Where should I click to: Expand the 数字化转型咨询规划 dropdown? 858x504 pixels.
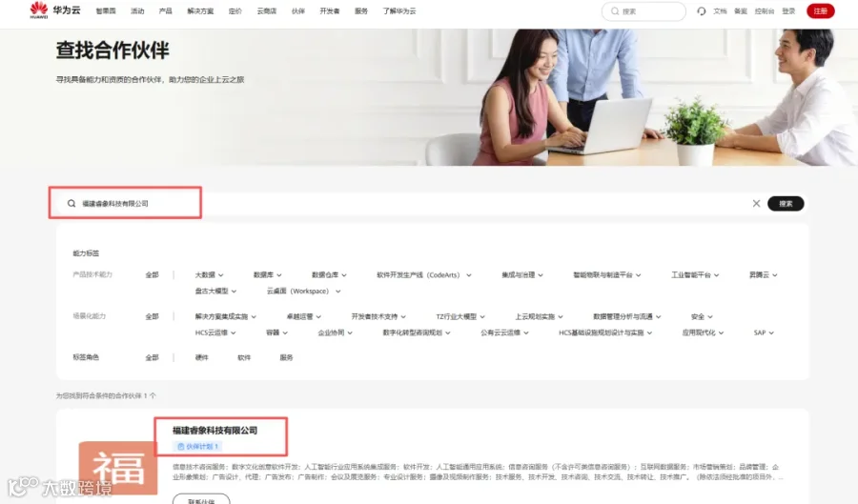417,333
